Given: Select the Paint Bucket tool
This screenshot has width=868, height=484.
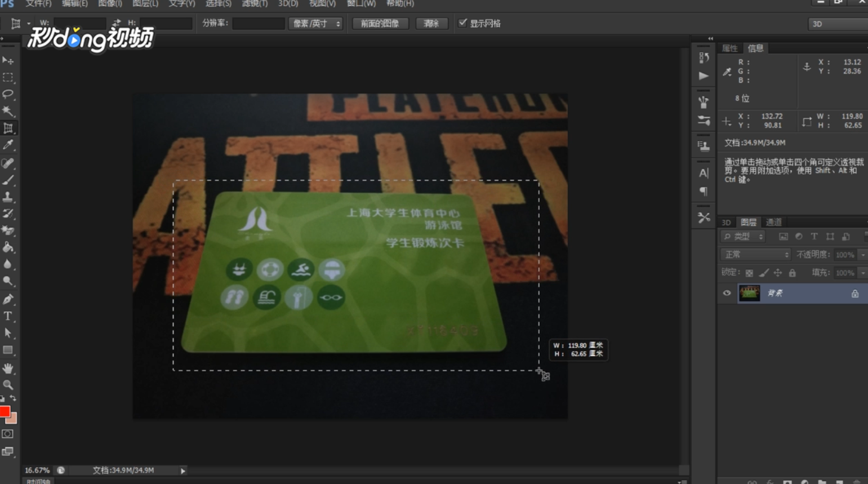Looking at the screenshot, I should point(8,247).
